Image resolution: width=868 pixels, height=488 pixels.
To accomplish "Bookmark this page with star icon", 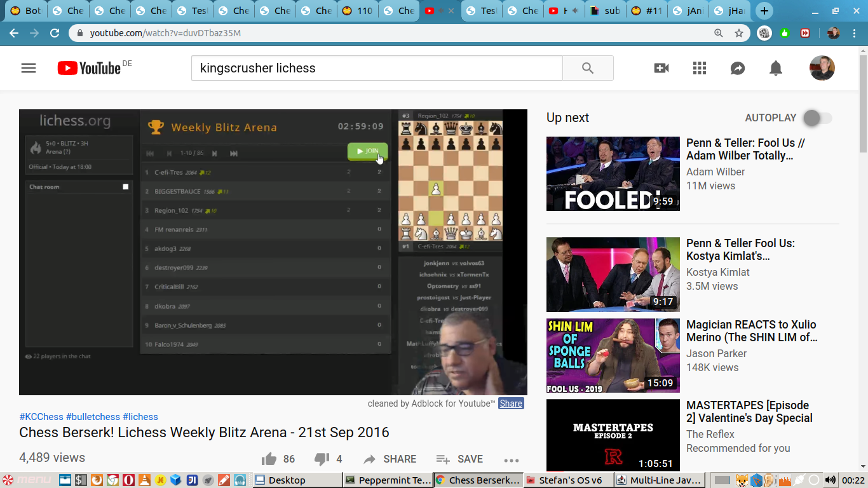I will (739, 33).
